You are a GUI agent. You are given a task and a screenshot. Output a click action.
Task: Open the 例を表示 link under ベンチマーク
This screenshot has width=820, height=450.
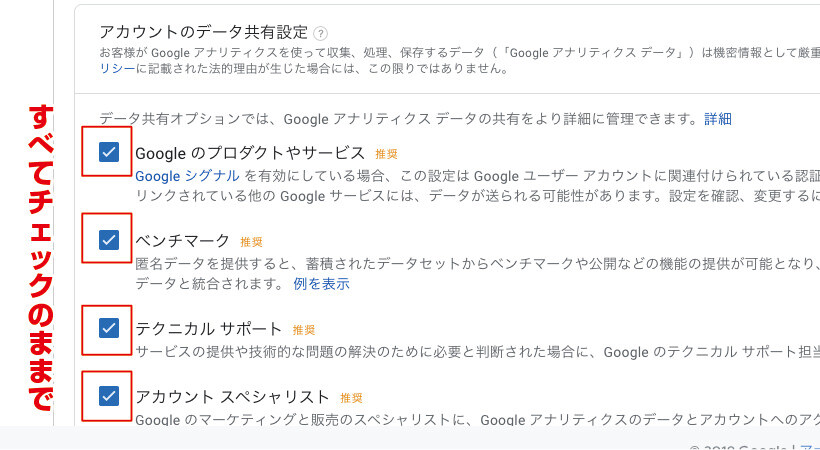[321, 284]
